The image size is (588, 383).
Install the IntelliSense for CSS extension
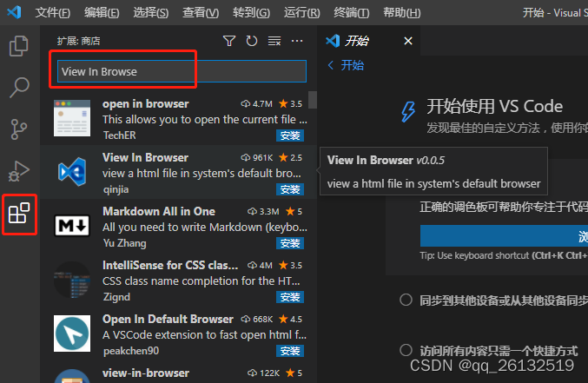[x=290, y=297]
